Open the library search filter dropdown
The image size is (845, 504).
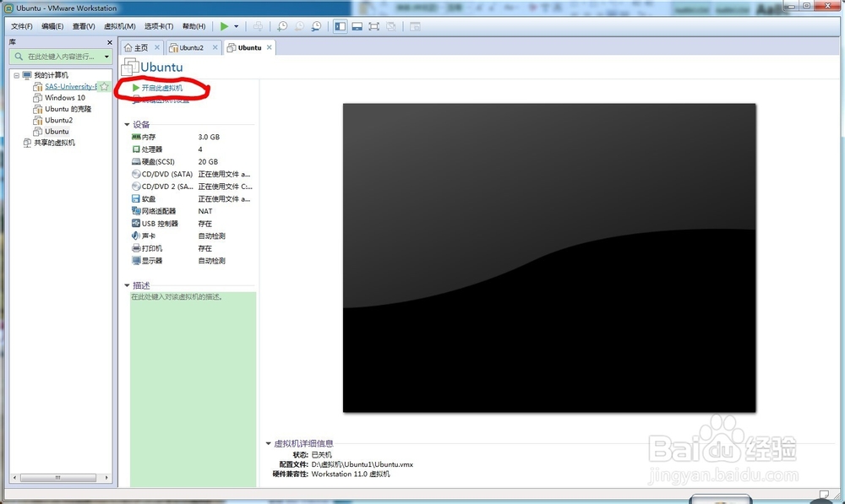tap(106, 57)
